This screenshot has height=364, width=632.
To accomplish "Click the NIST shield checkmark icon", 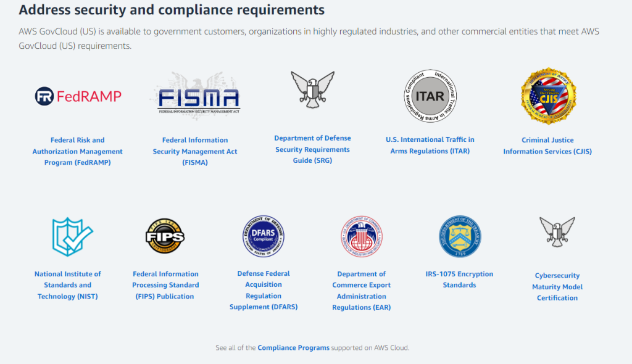I will 72,237.
